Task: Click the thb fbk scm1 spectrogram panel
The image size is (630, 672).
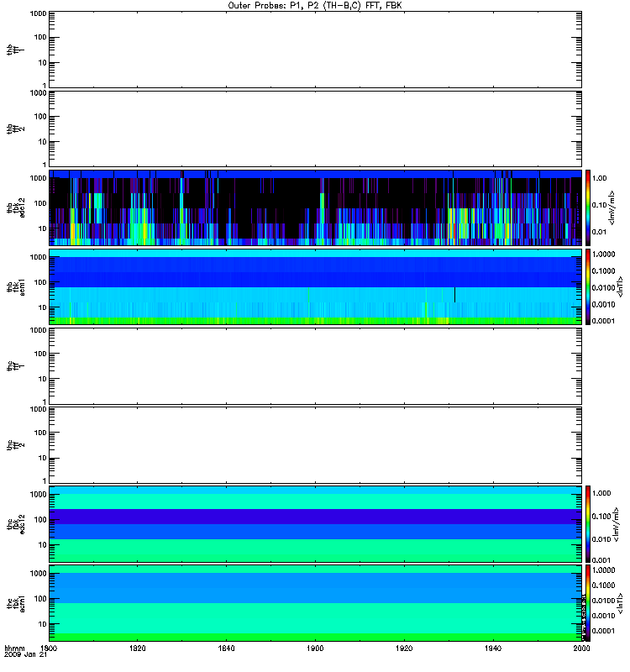Action: (x=315, y=286)
